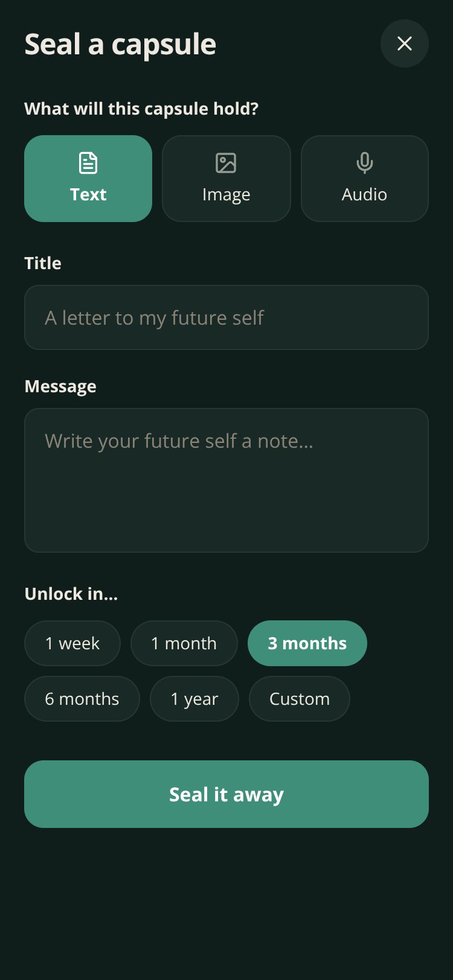Select the 3 months unlock chip

(307, 643)
